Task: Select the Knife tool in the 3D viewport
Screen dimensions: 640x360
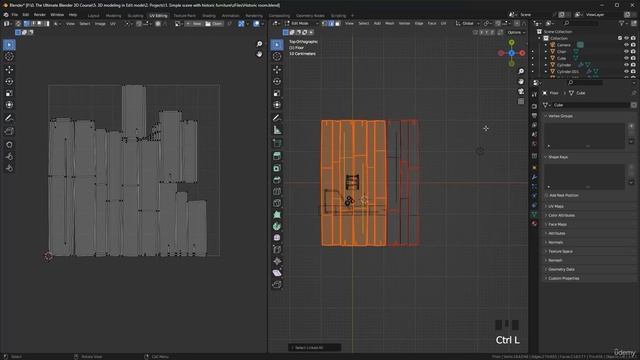Action: 277,203
